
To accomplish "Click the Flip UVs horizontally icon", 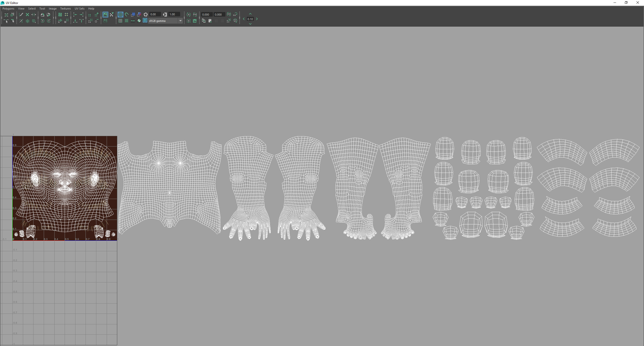I will pos(42,15).
